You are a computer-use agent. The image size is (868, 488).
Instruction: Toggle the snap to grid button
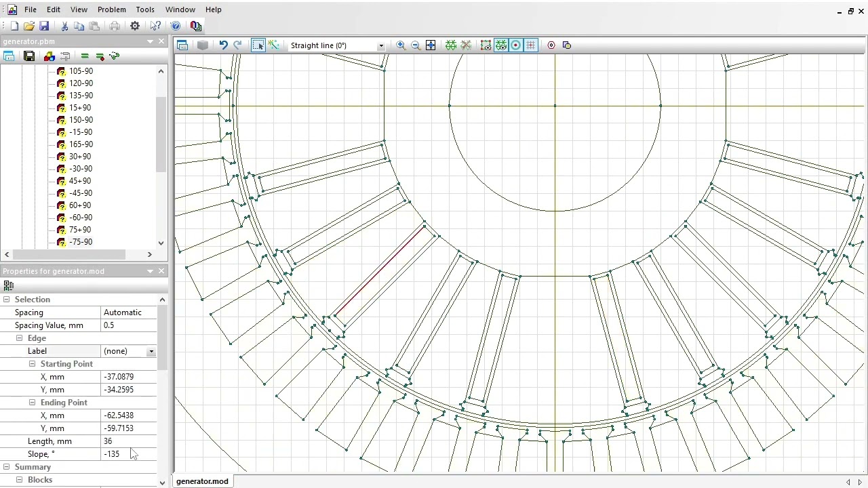point(516,45)
